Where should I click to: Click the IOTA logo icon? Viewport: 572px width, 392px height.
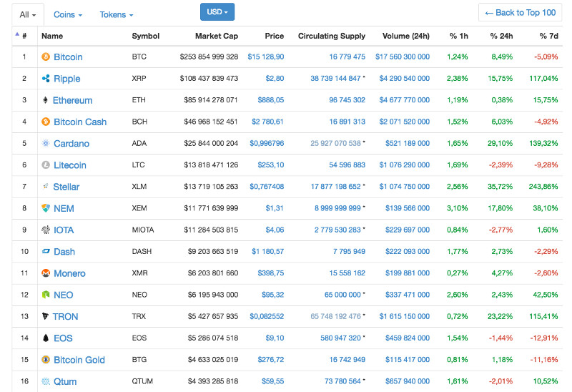click(46, 230)
